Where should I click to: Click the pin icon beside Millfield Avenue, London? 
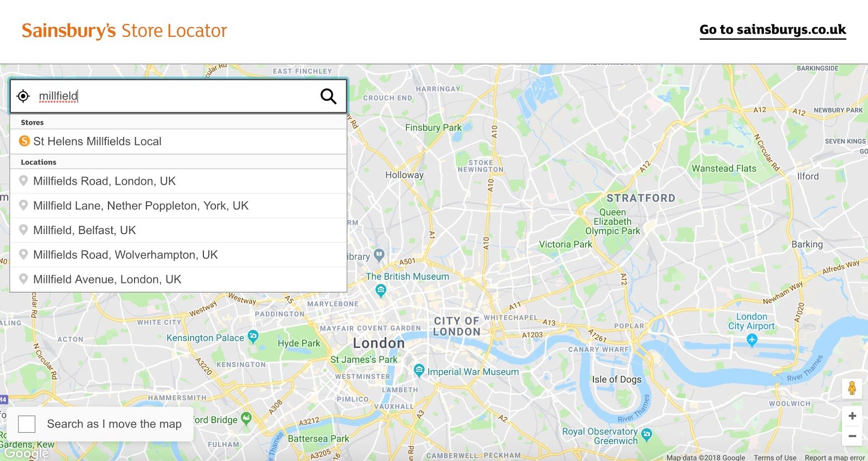click(24, 279)
